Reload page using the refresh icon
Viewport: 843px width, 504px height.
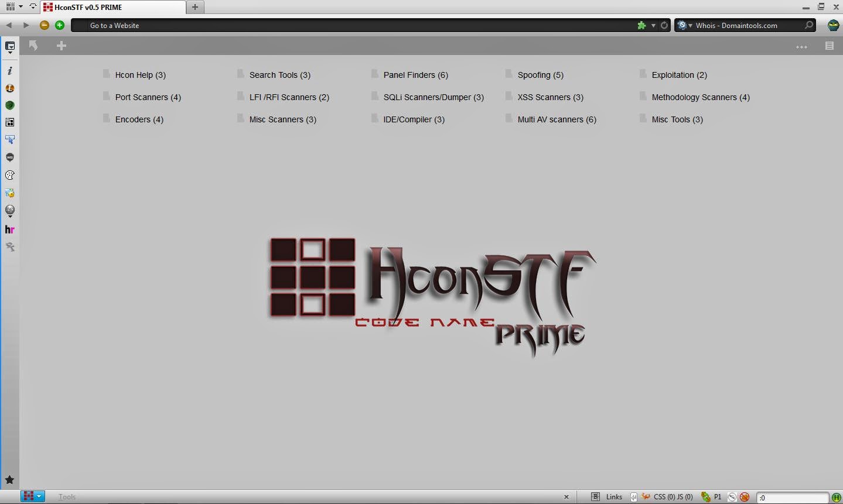[x=664, y=25]
